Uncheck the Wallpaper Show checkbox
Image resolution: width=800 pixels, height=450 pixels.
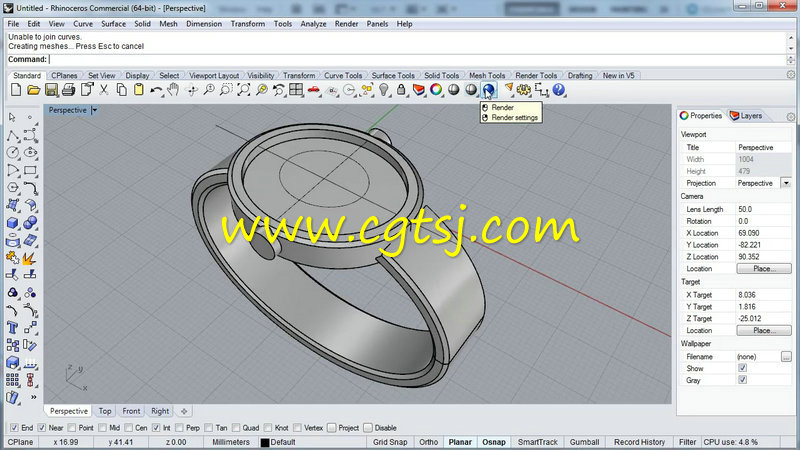pos(742,368)
